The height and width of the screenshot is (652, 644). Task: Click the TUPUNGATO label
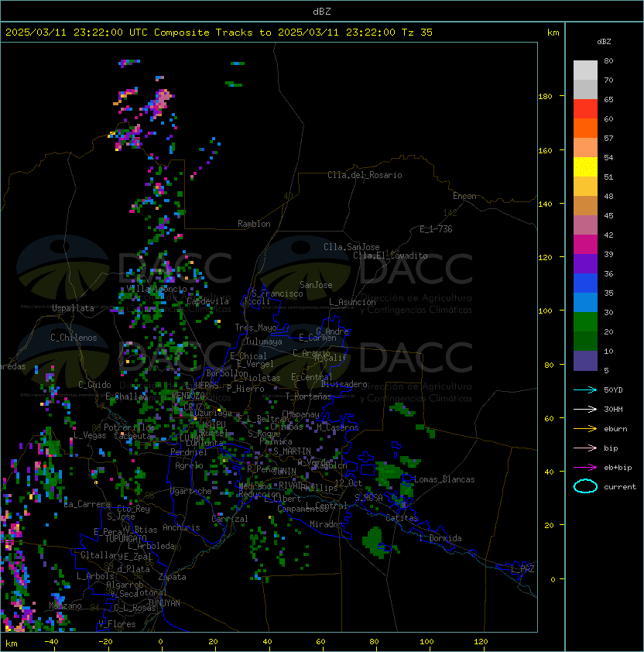125,538
